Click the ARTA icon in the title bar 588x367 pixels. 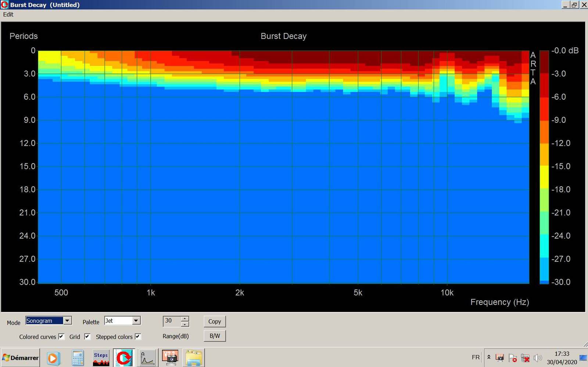click(4, 5)
